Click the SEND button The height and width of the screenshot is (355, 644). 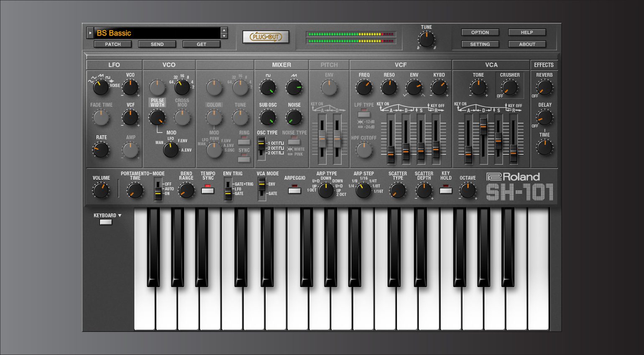(157, 44)
